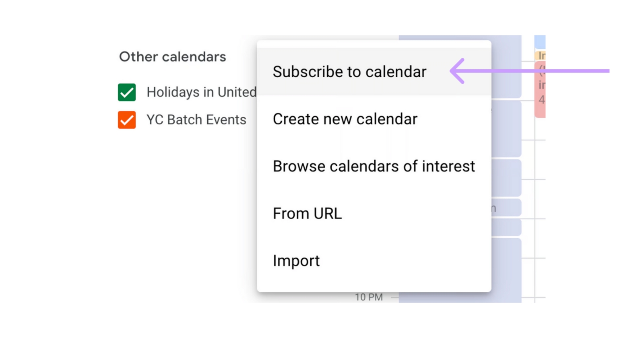Open "Browse calendars of interest"
This screenshot has width=644, height=338.
pos(374,166)
